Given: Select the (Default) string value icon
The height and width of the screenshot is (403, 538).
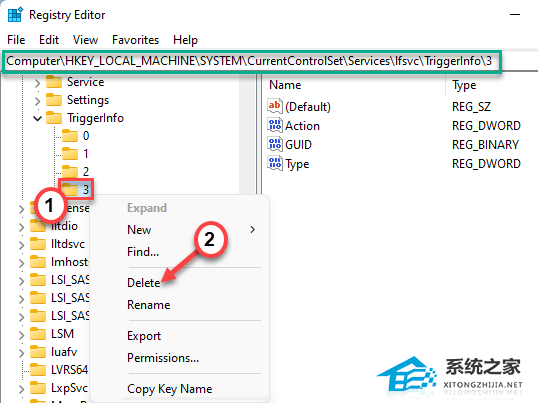Looking at the screenshot, I should 274,106.
